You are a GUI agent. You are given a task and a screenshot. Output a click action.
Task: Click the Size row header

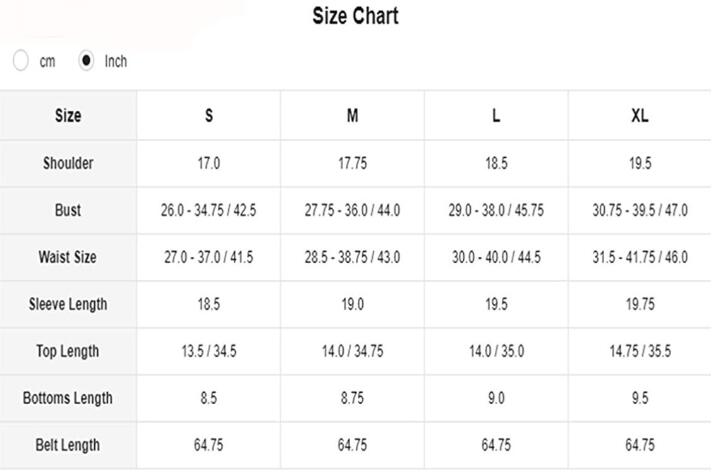68,116
